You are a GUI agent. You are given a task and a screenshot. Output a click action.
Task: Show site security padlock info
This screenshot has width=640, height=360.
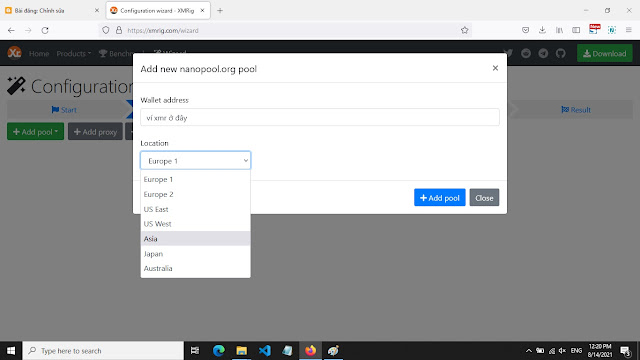click(x=119, y=30)
